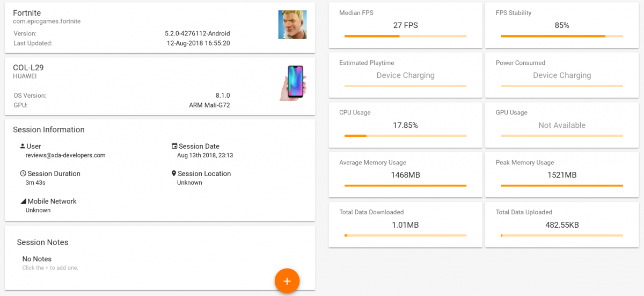Click the Median FPS progress bar
The image size is (644, 296).
coord(405,36)
